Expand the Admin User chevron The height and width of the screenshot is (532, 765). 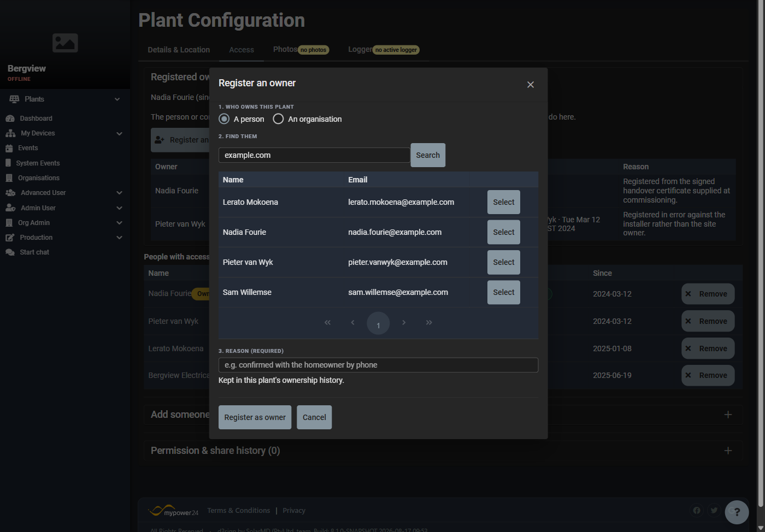tap(119, 208)
